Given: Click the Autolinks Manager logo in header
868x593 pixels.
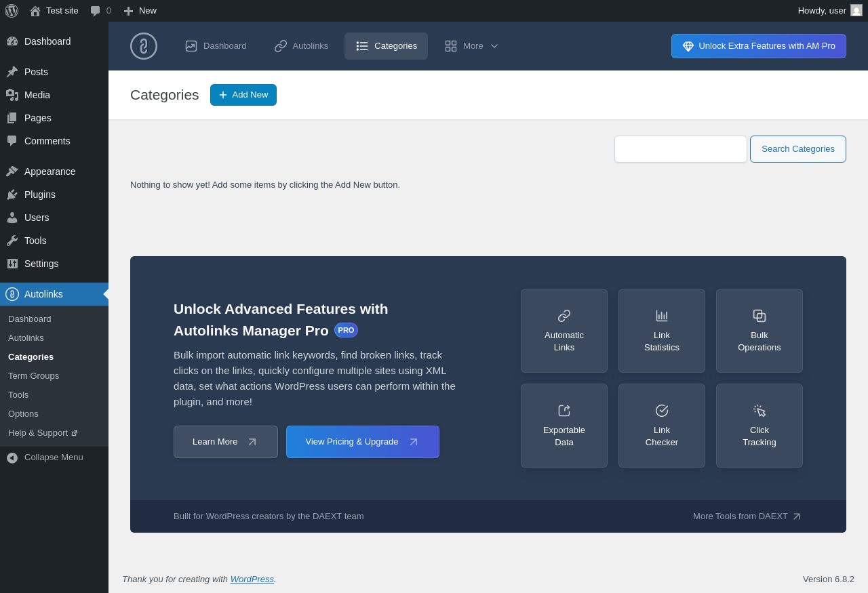Looking at the screenshot, I should 144,46.
